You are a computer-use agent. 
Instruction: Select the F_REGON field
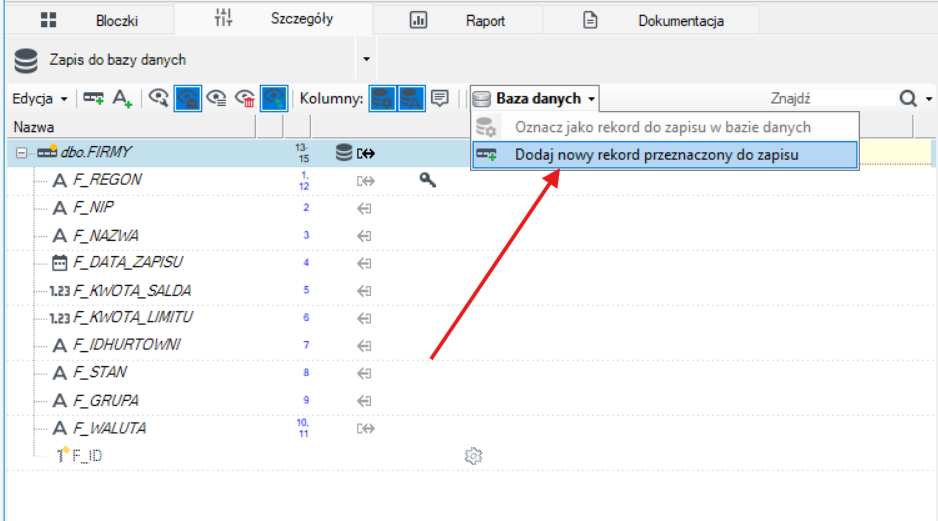108,180
